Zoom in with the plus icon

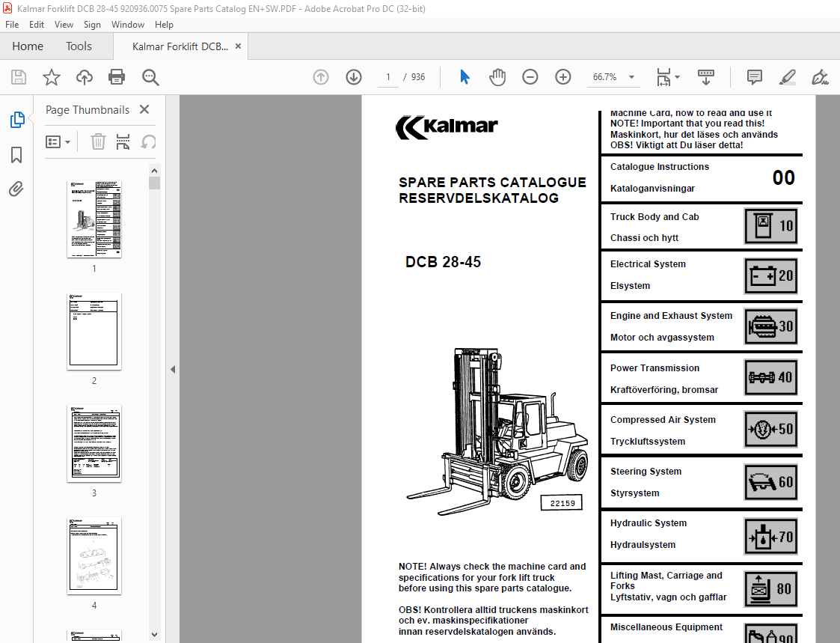(x=562, y=76)
